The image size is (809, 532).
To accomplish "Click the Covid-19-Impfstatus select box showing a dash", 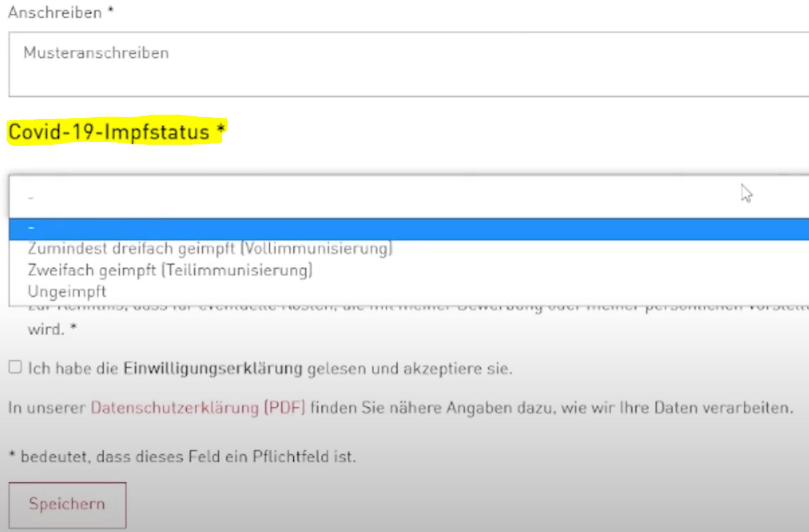I will pyautogui.click(x=407, y=197).
